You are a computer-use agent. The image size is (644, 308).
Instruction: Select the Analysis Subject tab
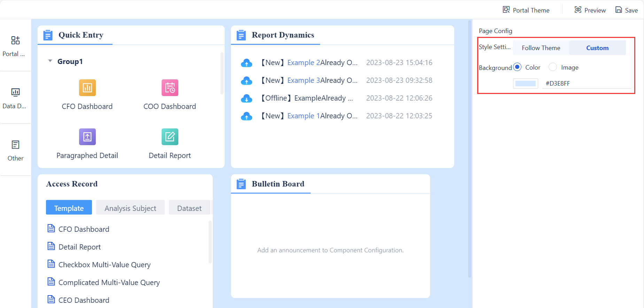click(130, 208)
